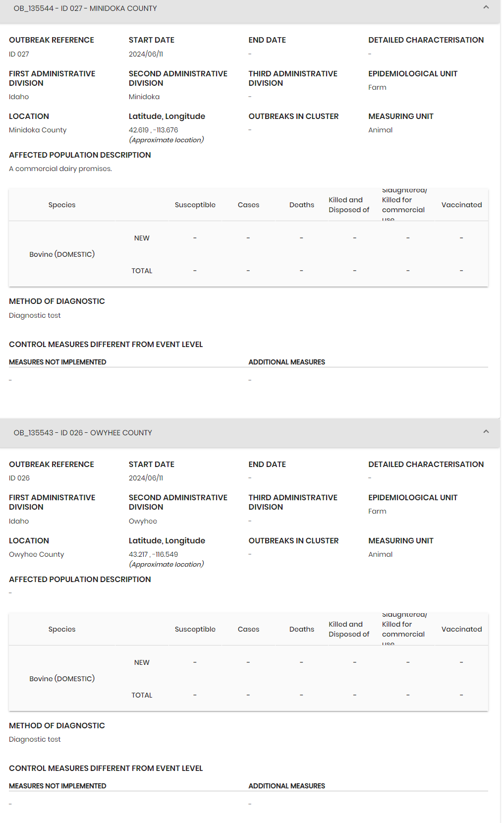Click the Killed and Disposed of header in Minidoka table
The image size is (504, 823).
349,205
